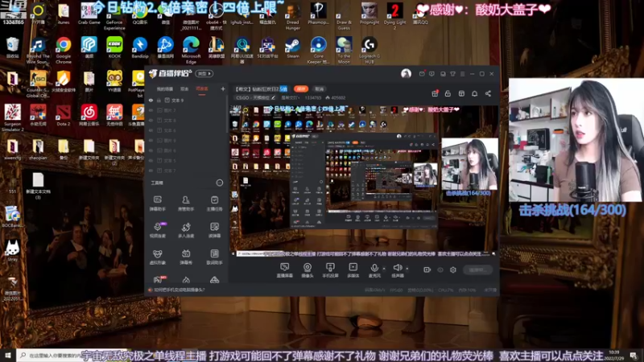
Task: Toggle visibility of 文本 9 source
Action: tap(151, 100)
